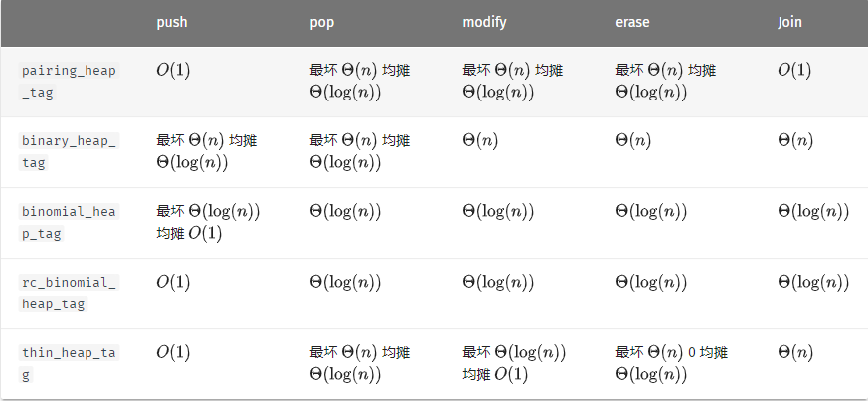The height and width of the screenshot is (401, 868).
Task: Click pairing_heap_tag push O(1) cell
Action: point(173,71)
